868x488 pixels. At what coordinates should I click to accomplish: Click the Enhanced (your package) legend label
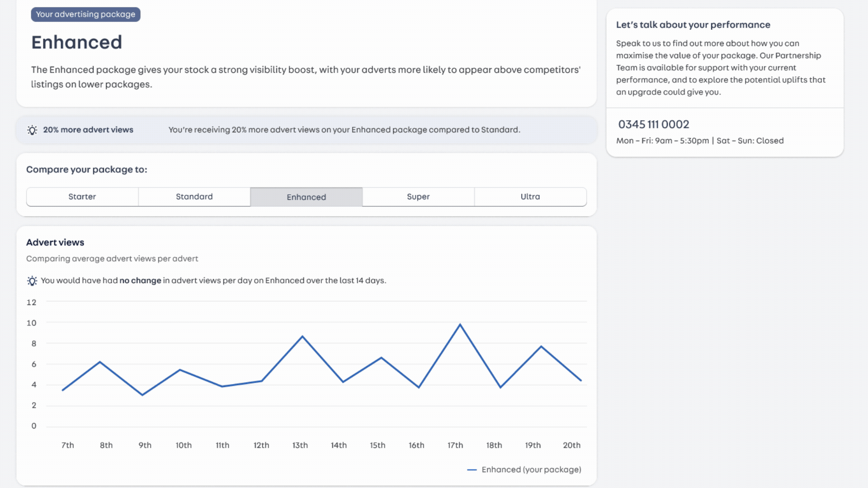tap(532, 470)
